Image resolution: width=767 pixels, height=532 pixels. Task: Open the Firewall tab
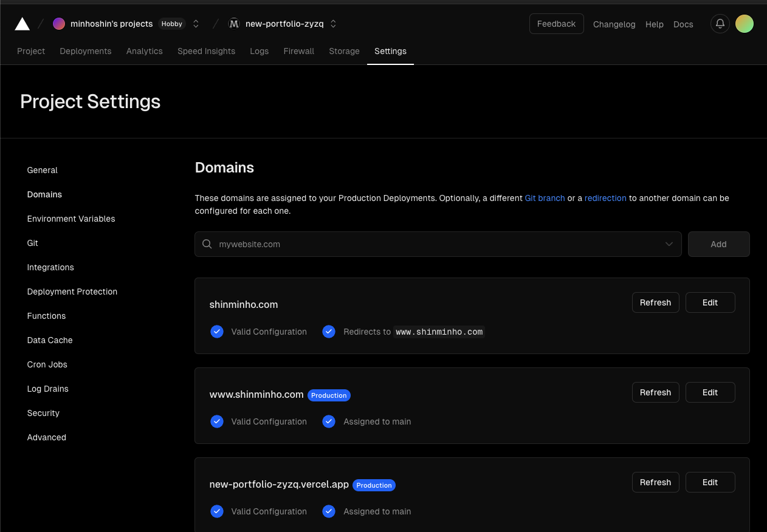(x=299, y=51)
